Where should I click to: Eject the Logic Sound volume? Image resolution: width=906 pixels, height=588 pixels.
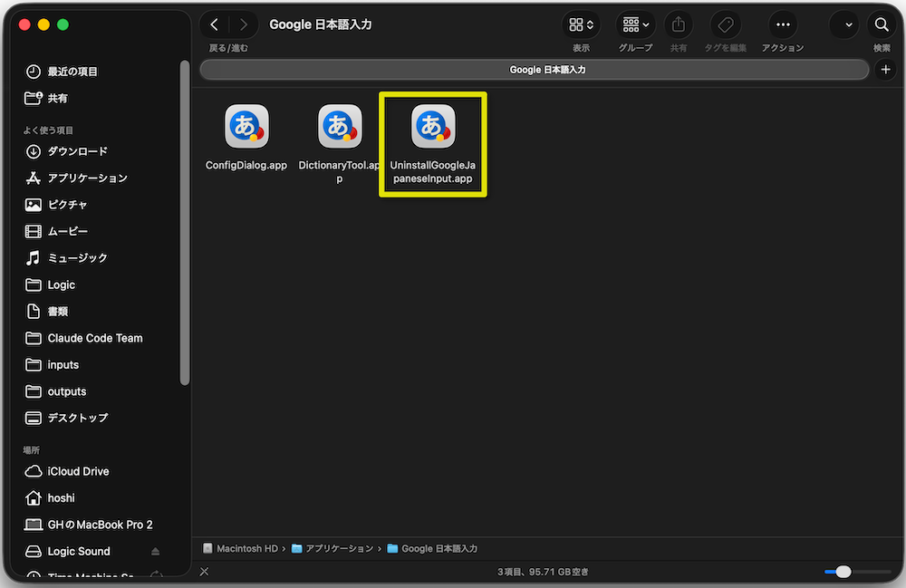tap(156, 552)
